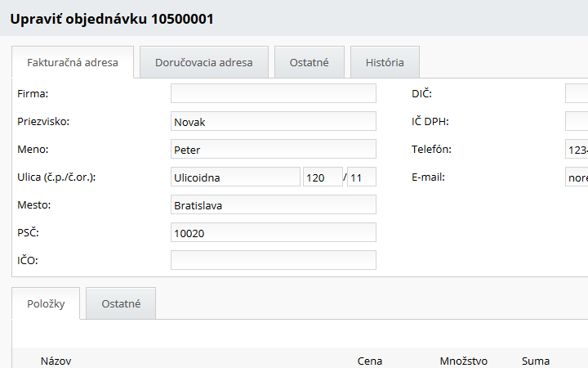The height and width of the screenshot is (368, 588).
Task: Select the Položky tab
Action: click(x=46, y=303)
